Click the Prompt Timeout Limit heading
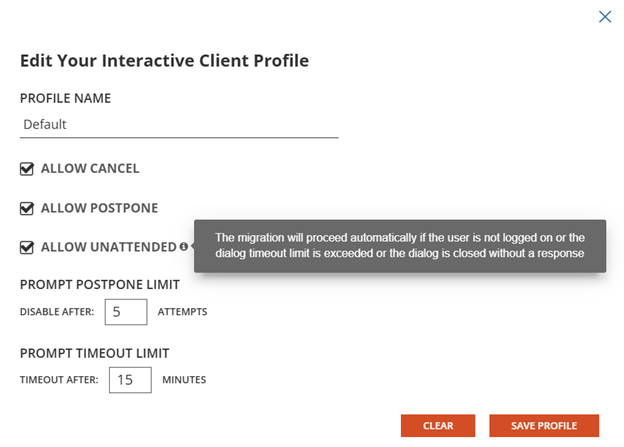 point(94,352)
